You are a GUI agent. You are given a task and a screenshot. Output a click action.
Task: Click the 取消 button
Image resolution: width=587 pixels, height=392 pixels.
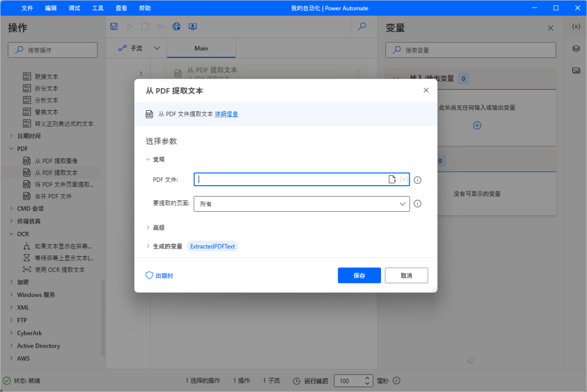tap(406, 275)
